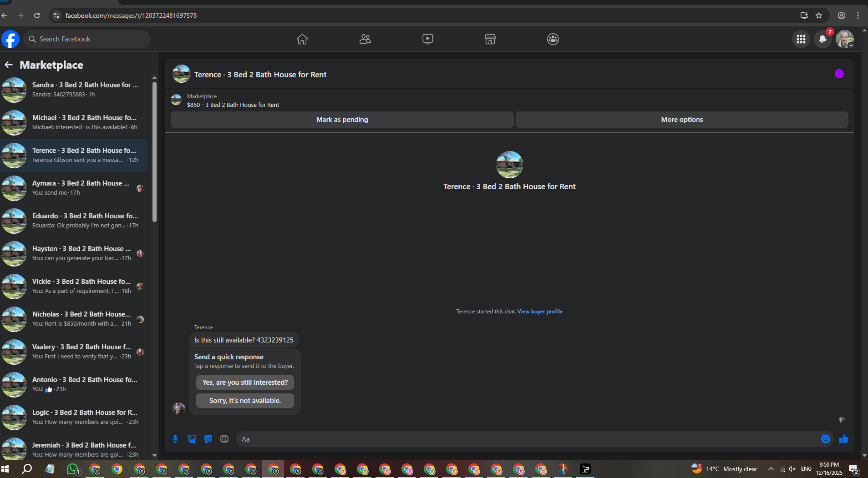
Task: Open Michael's conversation in the list
Action: click(x=74, y=122)
